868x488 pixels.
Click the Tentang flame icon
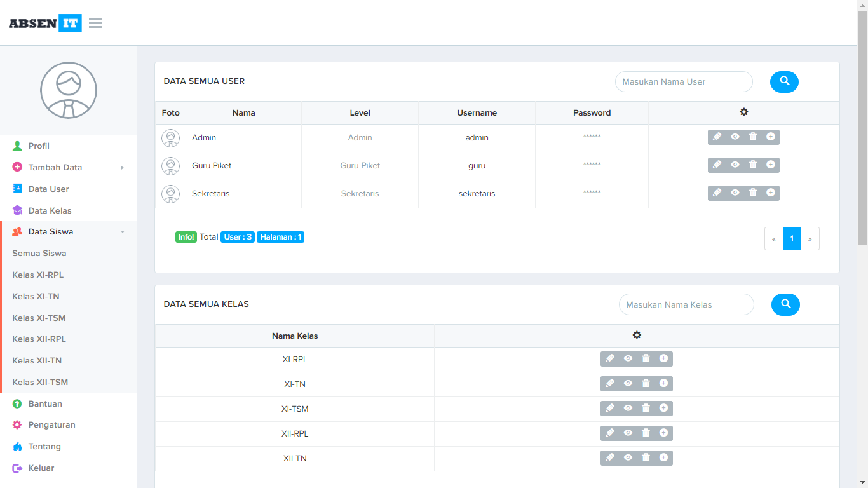(x=17, y=446)
